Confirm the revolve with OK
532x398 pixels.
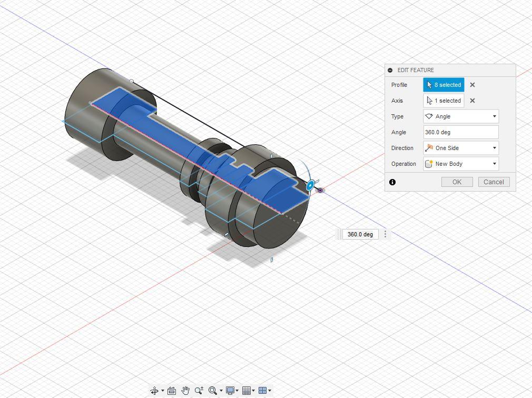click(457, 182)
